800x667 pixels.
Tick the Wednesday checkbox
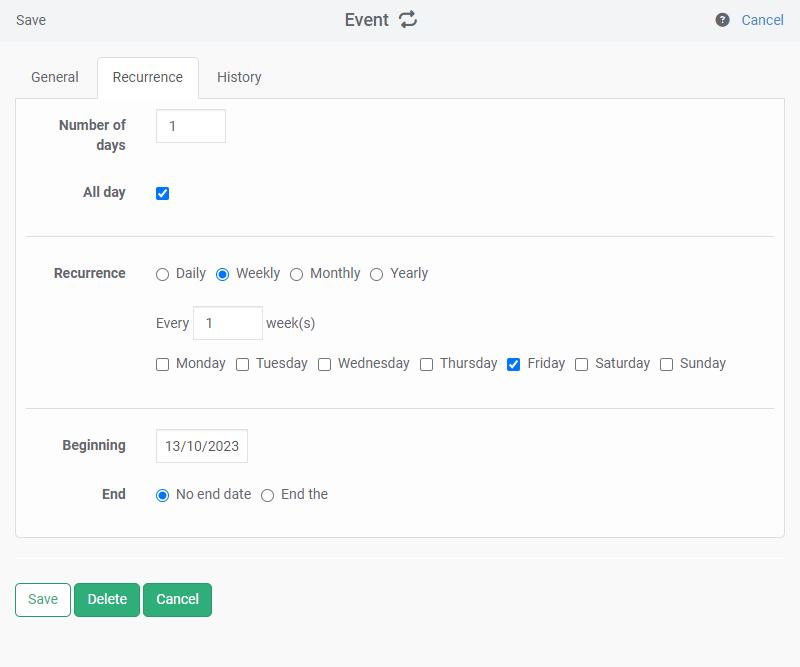325,365
